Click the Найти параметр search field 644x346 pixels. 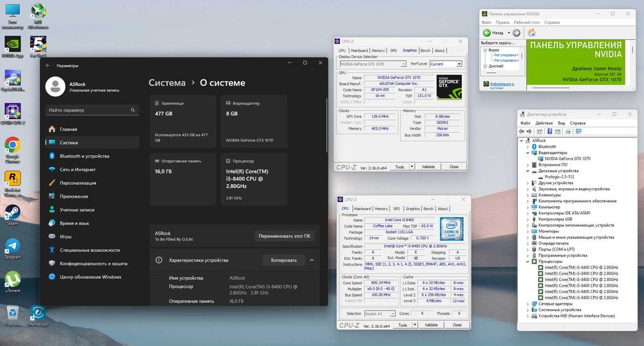(x=92, y=110)
